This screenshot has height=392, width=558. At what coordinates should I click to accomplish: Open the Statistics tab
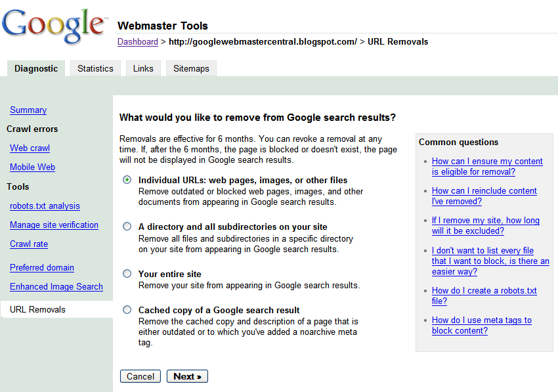(95, 68)
